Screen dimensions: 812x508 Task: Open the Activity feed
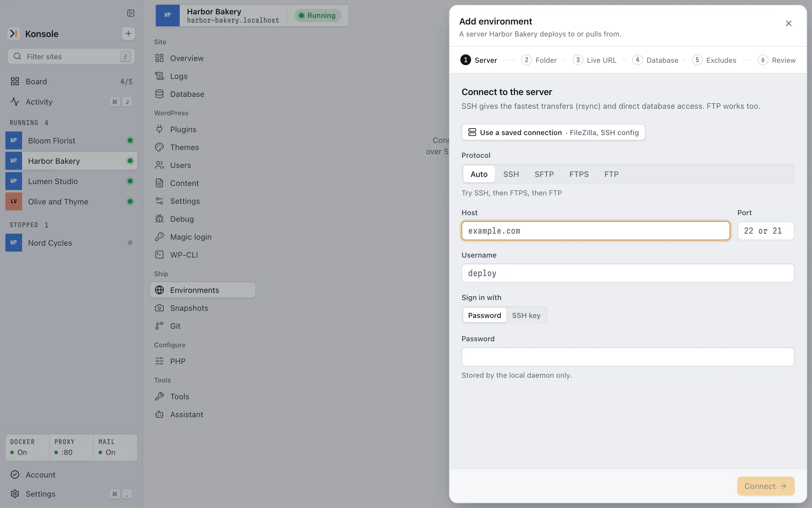point(71,102)
